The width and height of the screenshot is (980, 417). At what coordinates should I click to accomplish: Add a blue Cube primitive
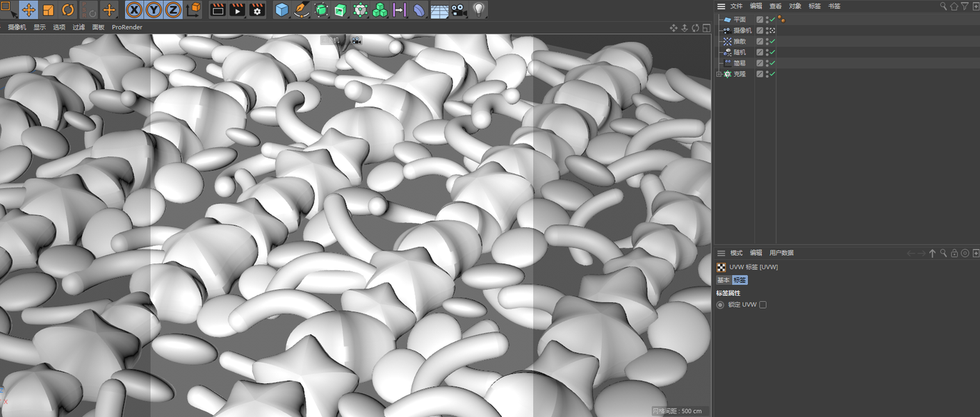[281, 10]
